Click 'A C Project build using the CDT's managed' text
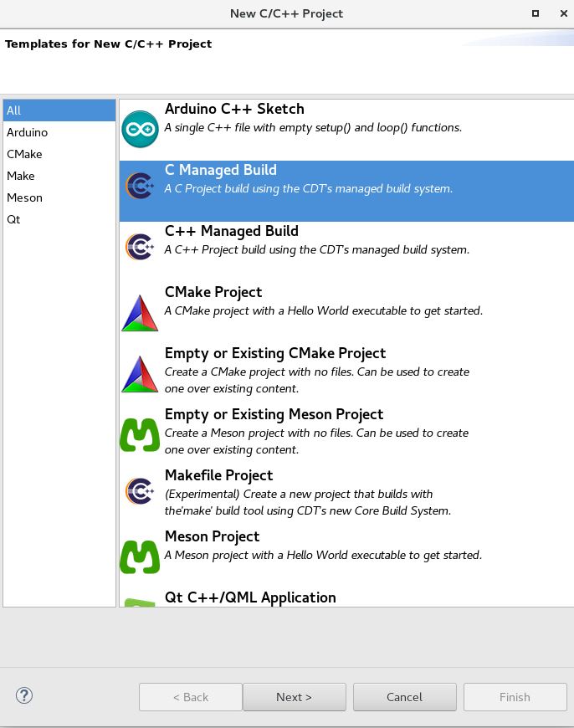Viewport: 574px width, 728px height. 309,189
